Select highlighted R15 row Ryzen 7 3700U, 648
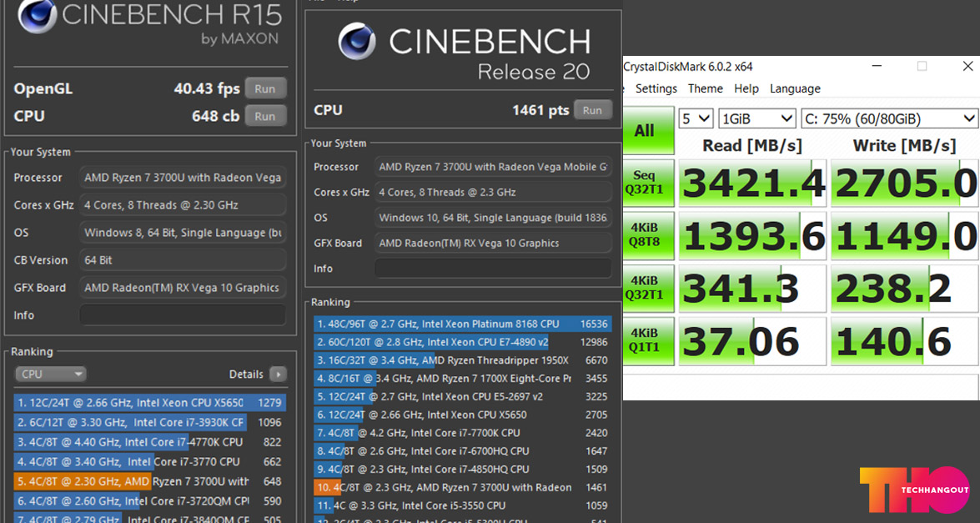Viewport: 980px width, 523px height. [x=150, y=482]
